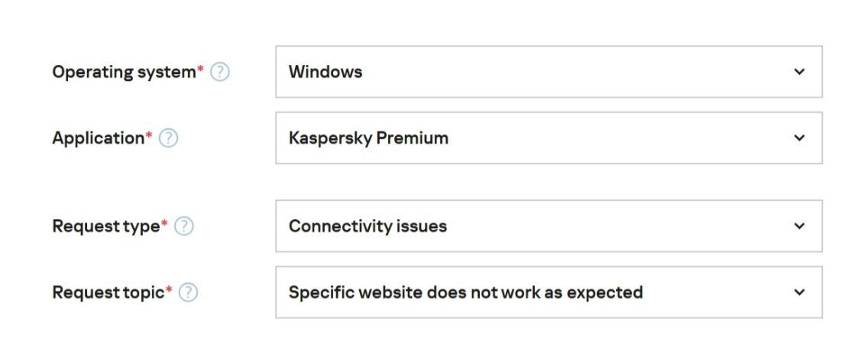Click the chevron arrow in the Windows dropdown
The height and width of the screenshot is (358, 868).
[799, 72]
